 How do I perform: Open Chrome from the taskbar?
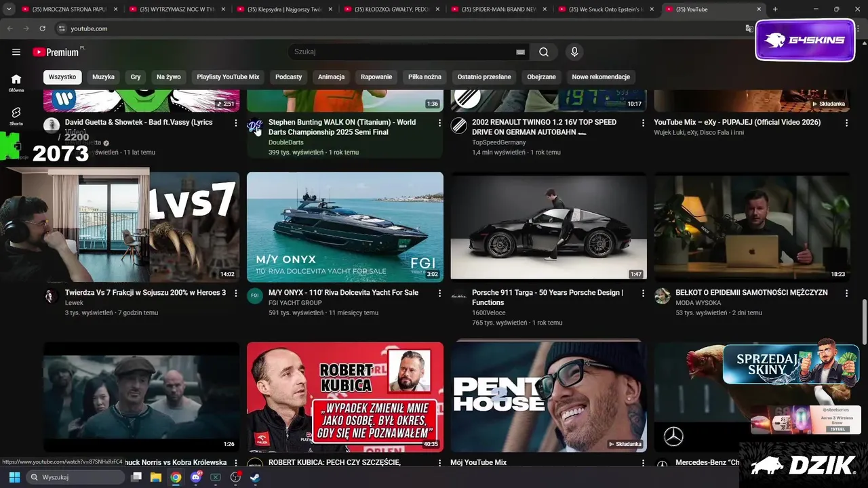[176, 477]
